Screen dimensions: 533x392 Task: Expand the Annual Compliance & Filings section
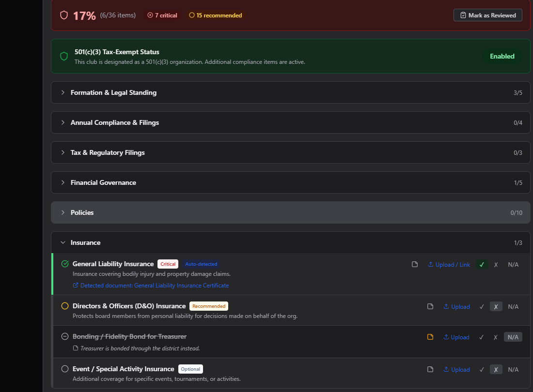pos(291,122)
